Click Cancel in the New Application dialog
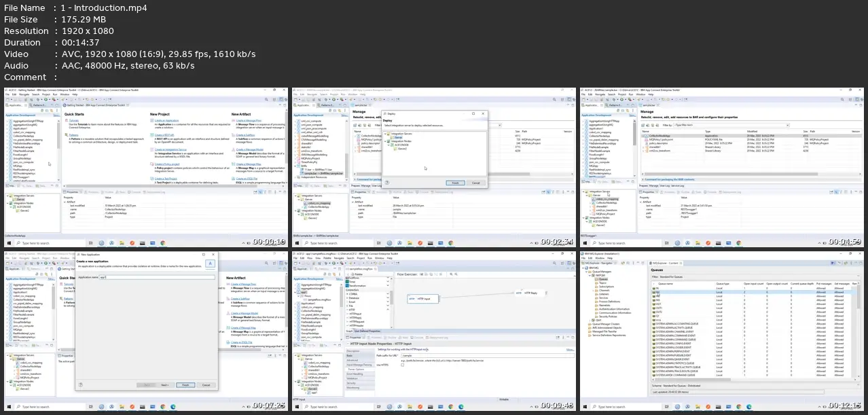Image resolution: width=868 pixels, height=415 pixels. [206, 385]
